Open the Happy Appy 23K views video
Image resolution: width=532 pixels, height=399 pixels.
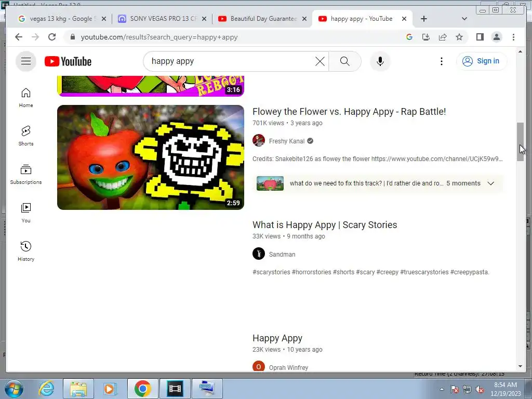coord(277,338)
